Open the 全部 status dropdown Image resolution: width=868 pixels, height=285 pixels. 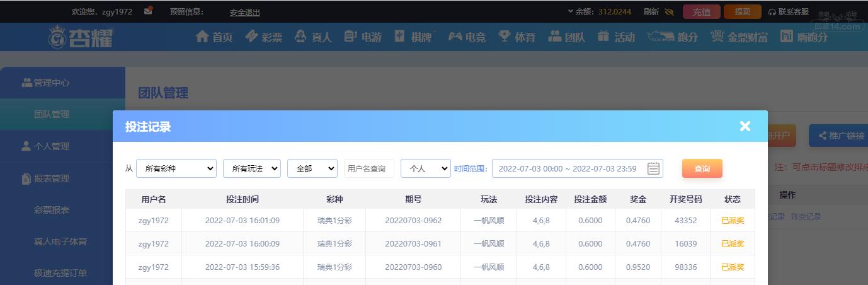pyautogui.click(x=312, y=168)
